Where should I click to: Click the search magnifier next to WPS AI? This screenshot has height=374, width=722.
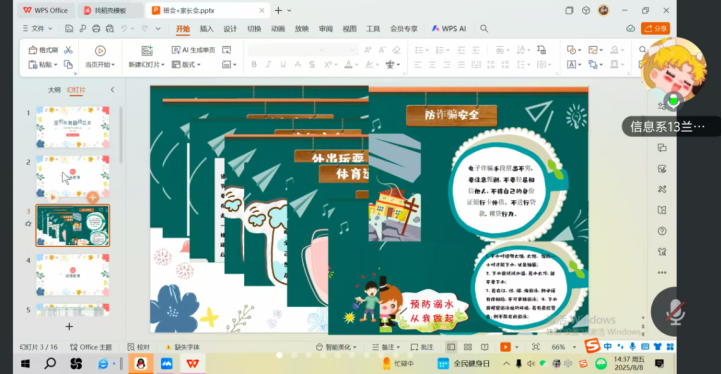point(484,29)
